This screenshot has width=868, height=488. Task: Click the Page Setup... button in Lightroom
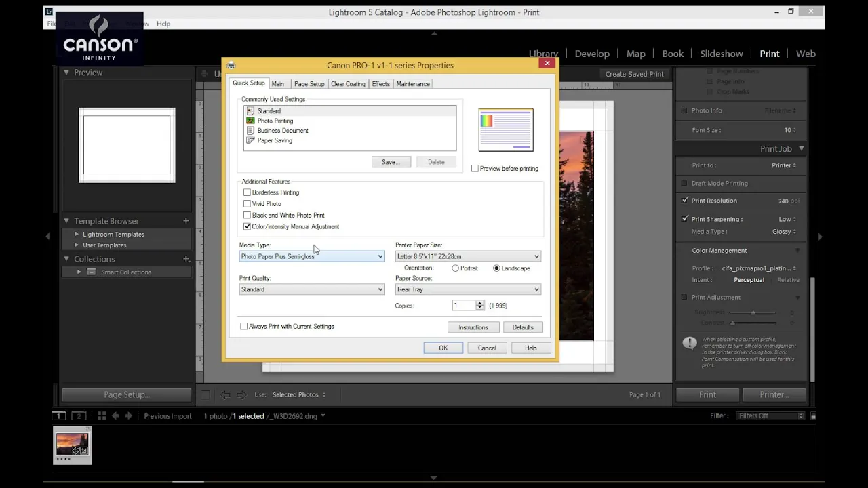point(127,394)
